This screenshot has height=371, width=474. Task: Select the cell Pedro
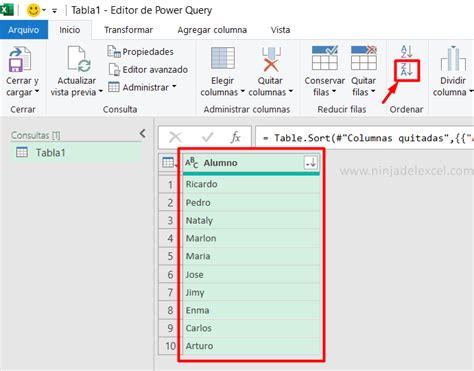pos(251,202)
